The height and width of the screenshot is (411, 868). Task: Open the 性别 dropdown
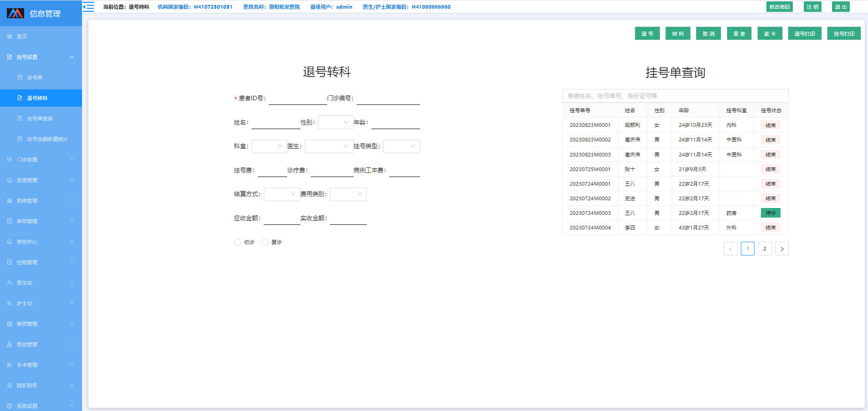click(x=336, y=122)
